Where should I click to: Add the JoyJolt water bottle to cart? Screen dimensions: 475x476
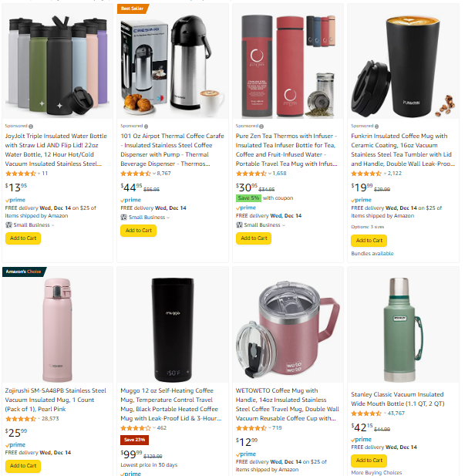coord(23,238)
